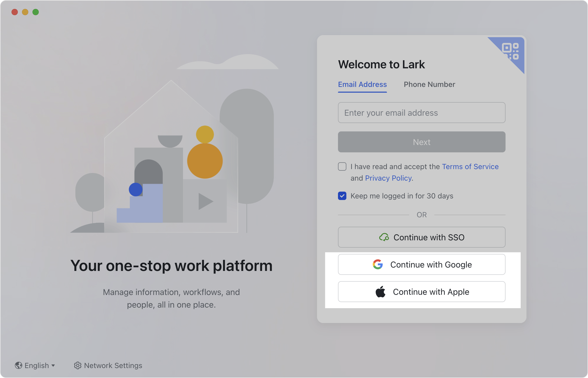The image size is (588, 378).
Task: Switch to the Email Address tab
Action: tap(362, 84)
